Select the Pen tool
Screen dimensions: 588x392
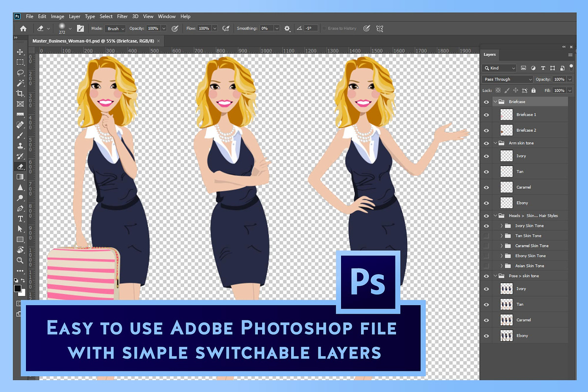tap(20, 208)
